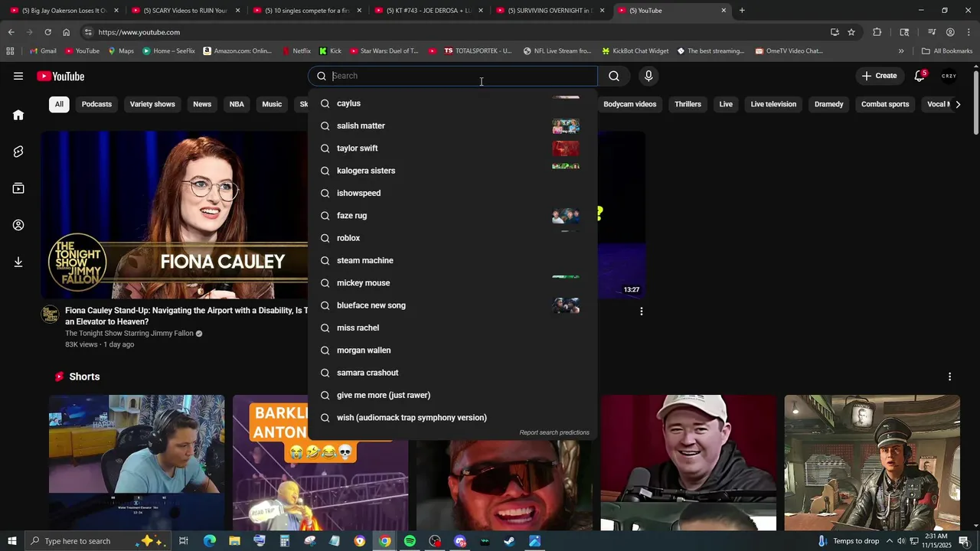Image resolution: width=980 pixels, height=551 pixels.
Task: Open the account avatar menu
Action: tap(949, 76)
